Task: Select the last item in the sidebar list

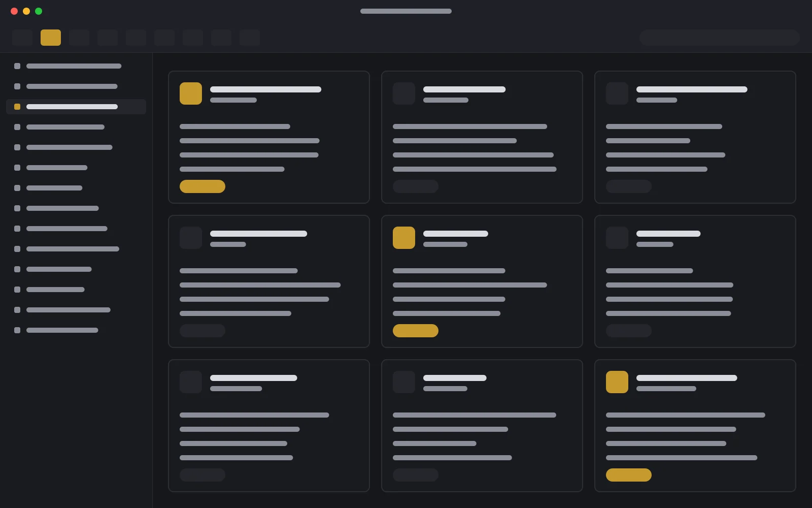Action: coord(76,330)
